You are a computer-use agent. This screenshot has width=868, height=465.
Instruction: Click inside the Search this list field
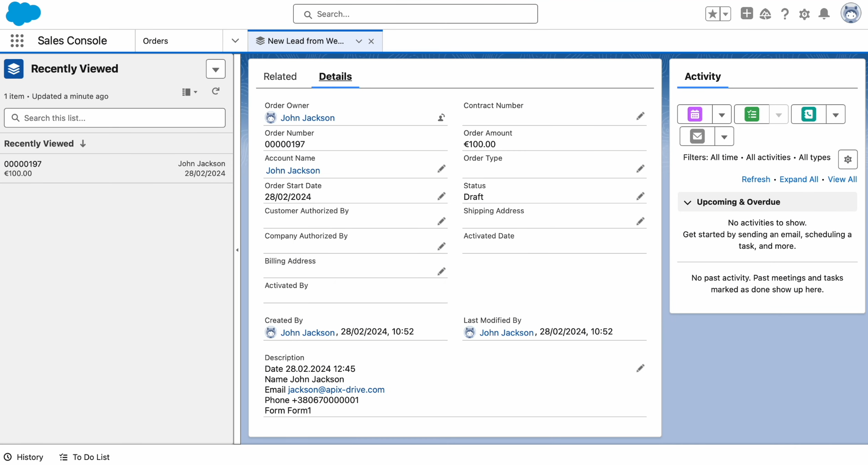coord(115,118)
